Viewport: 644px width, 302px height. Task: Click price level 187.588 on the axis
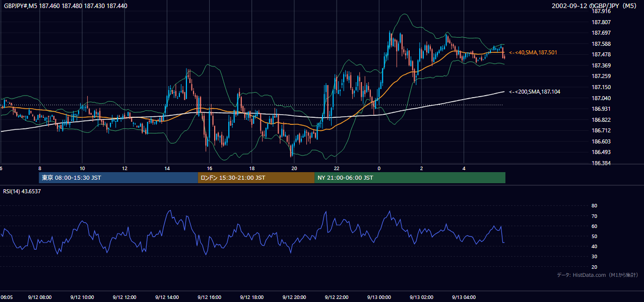pos(601,44)
